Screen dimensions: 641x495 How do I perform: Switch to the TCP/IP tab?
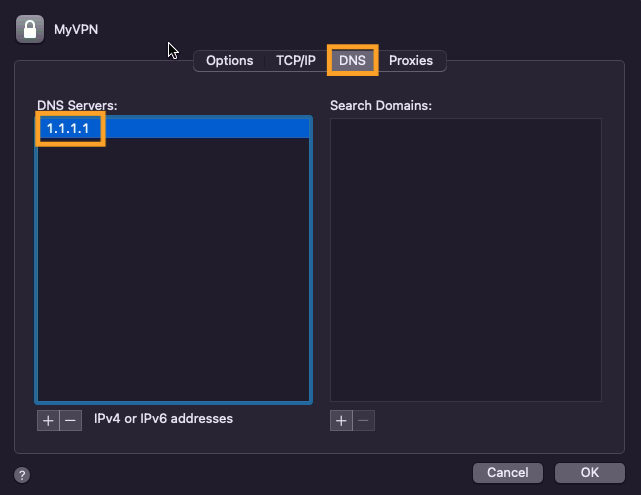coord(296,60)
